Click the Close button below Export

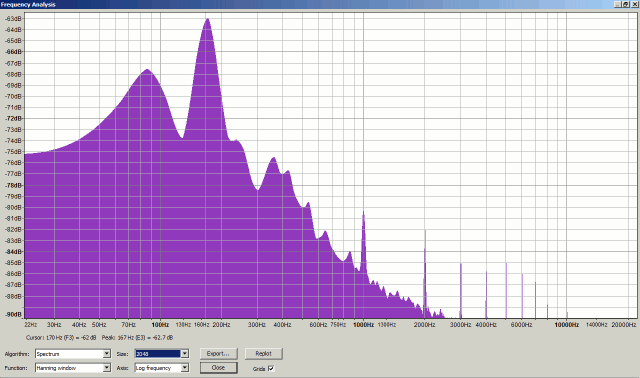218,368
